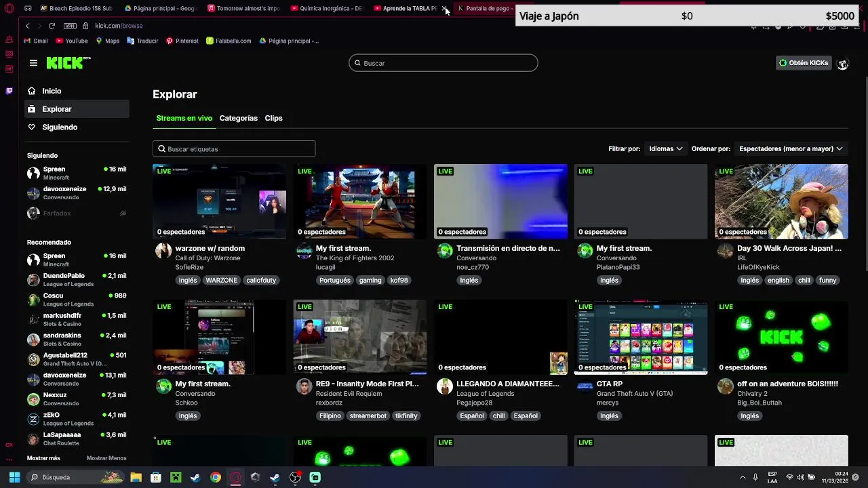Open Gmail bookmark
The image size is (868, 488).
35,41
